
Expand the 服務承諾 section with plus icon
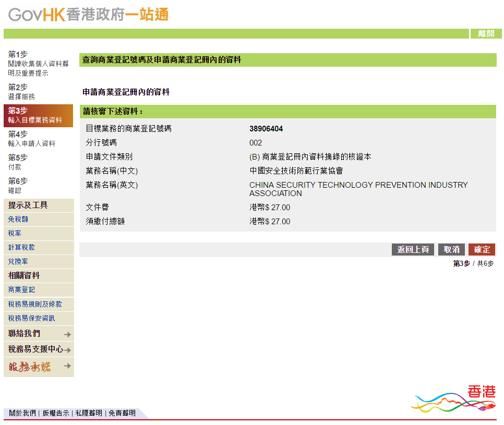click(67, 366)
